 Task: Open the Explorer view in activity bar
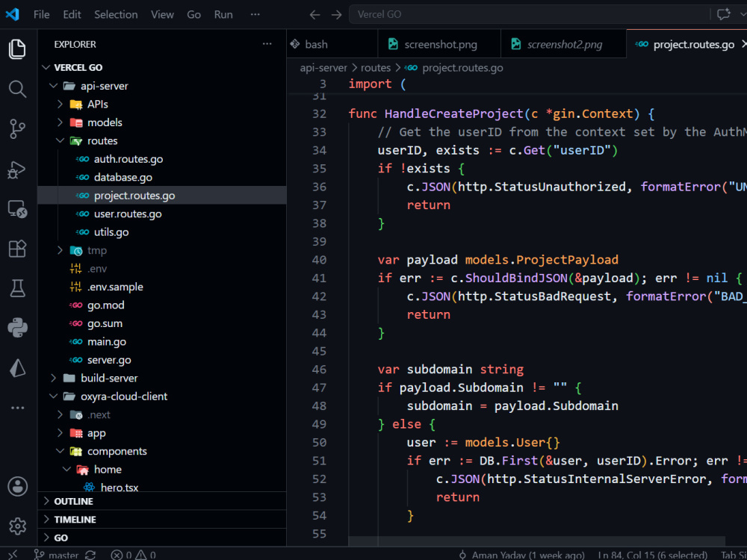18,49
